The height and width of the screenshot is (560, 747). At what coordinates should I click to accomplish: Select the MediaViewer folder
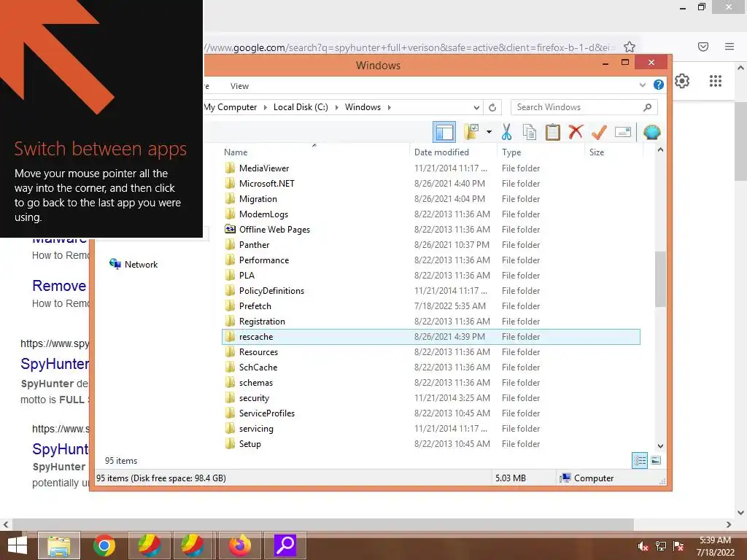[264, 168]
